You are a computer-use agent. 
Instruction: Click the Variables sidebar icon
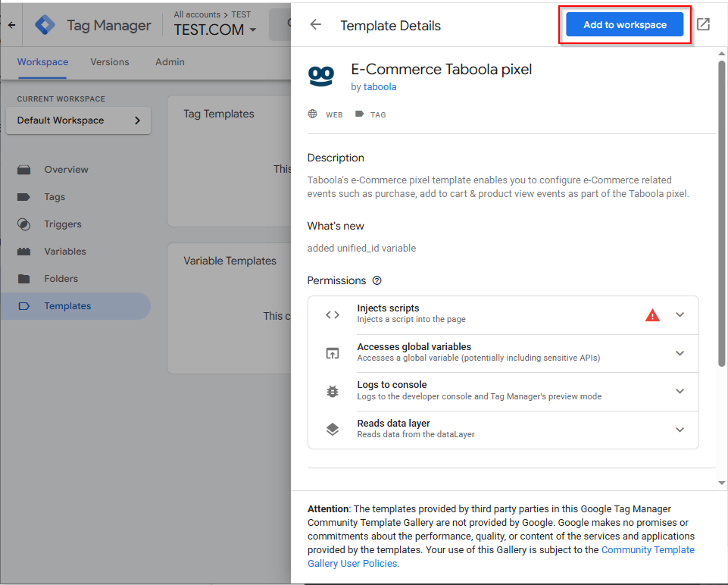(23, 252)
